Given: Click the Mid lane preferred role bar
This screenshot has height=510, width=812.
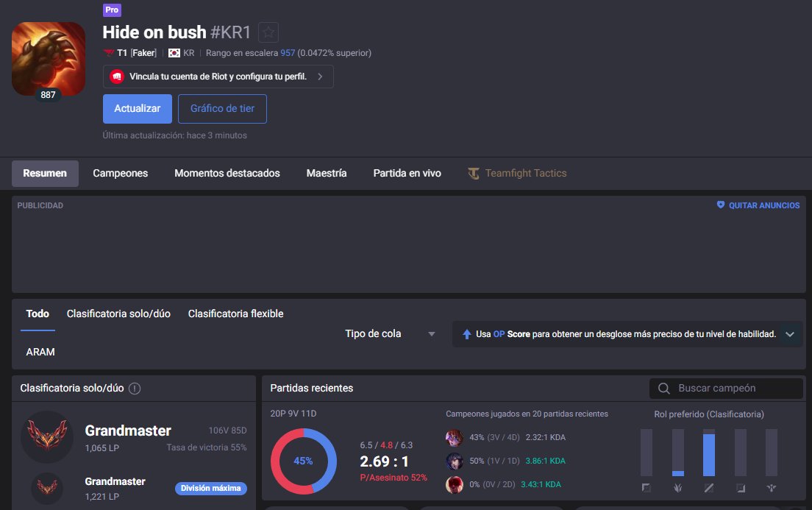Looking at the screenshot, I should [709, 453].
